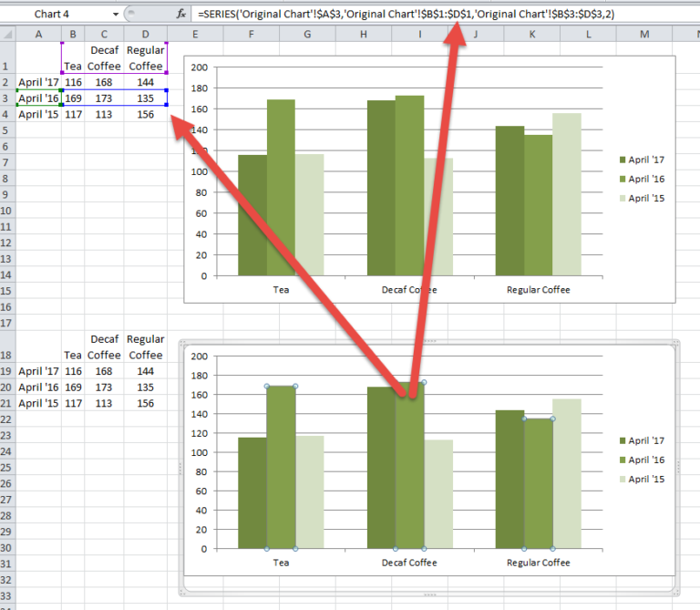Select column C header
The image size is (700, 610).
[104, 34]
